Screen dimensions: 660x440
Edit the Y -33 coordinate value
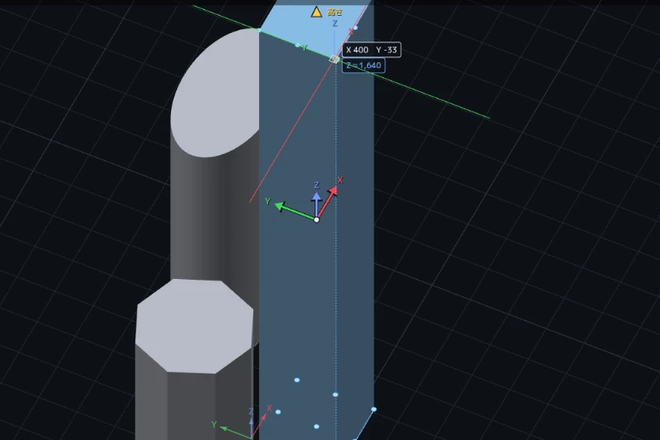tap(386, 50)
